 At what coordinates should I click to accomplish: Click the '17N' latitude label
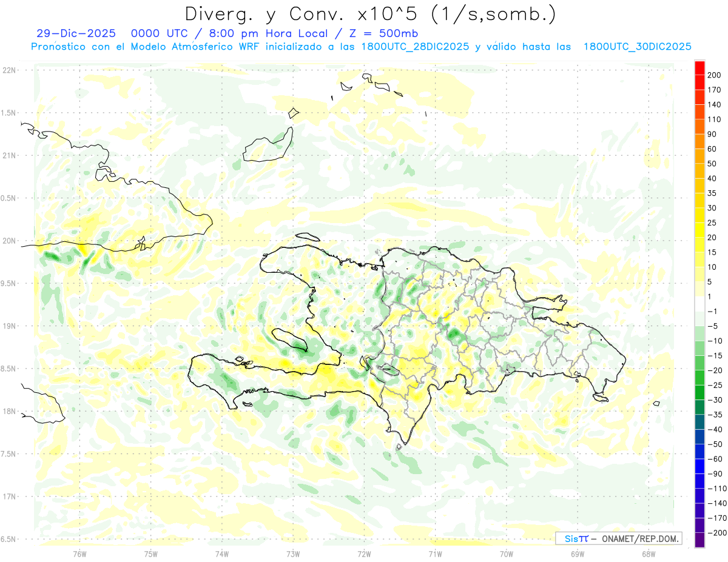coord(8,497)
